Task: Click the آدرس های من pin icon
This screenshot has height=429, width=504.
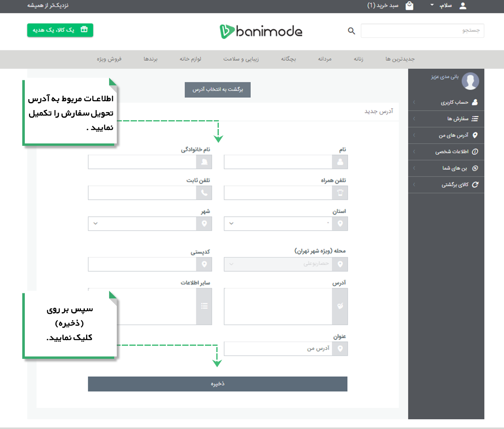Action: pyautogui.click(x=475, y=135)
